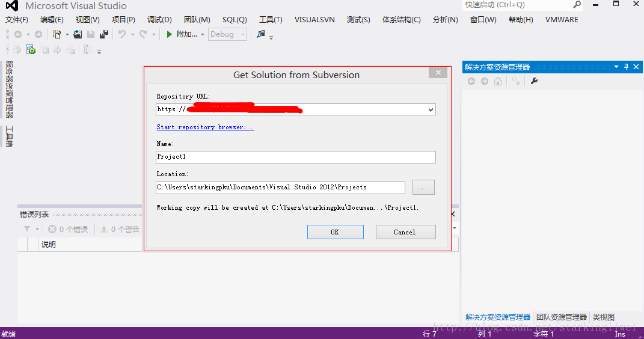Click the Quick Launch search magnifier icon

(x=577, y=5)
